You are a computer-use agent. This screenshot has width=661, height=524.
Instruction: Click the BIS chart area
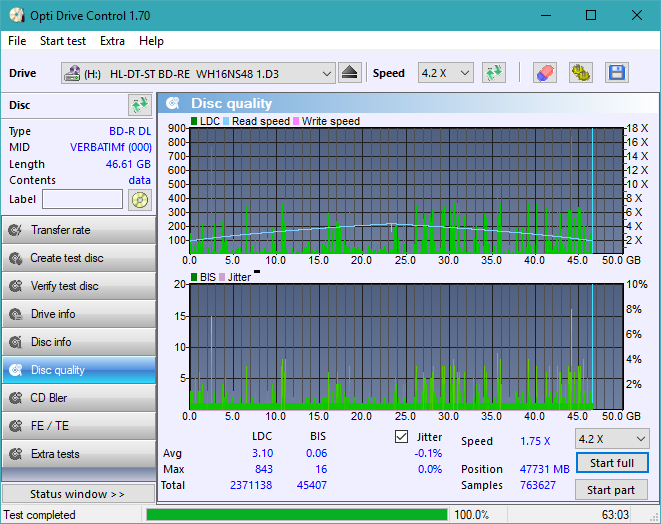[406, 347]
